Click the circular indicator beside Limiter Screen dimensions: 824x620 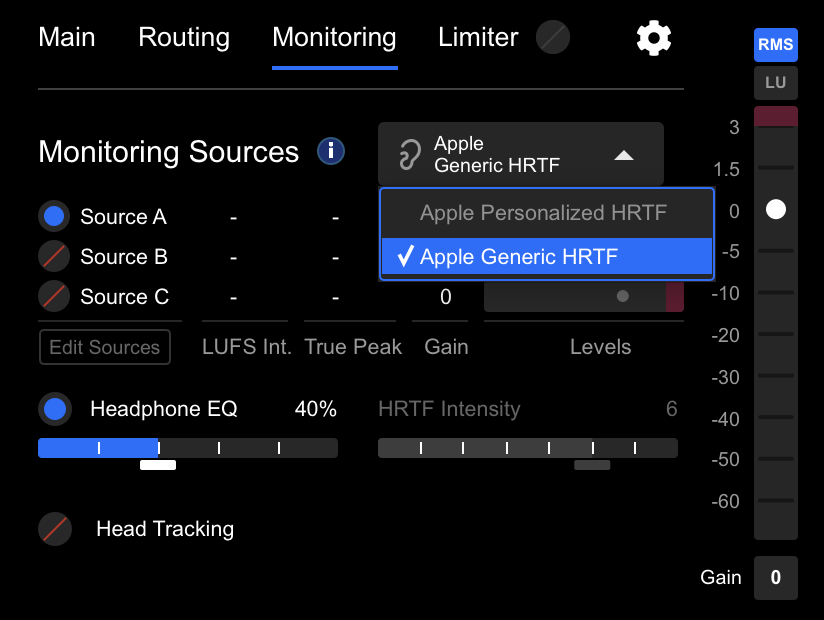(554, 37)
